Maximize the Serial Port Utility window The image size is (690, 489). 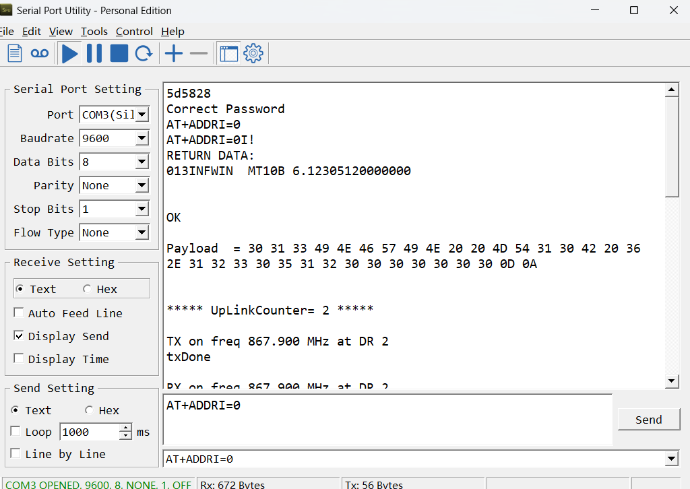[x=634, y=10]
